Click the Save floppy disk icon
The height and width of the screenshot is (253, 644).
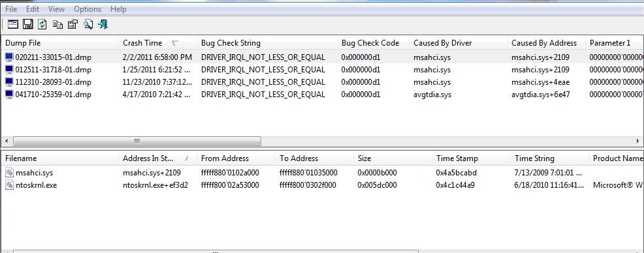[28, 25]
